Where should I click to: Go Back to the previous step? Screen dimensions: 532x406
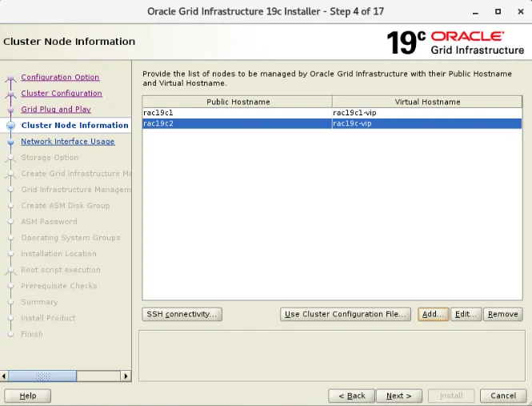coord(351,396)
